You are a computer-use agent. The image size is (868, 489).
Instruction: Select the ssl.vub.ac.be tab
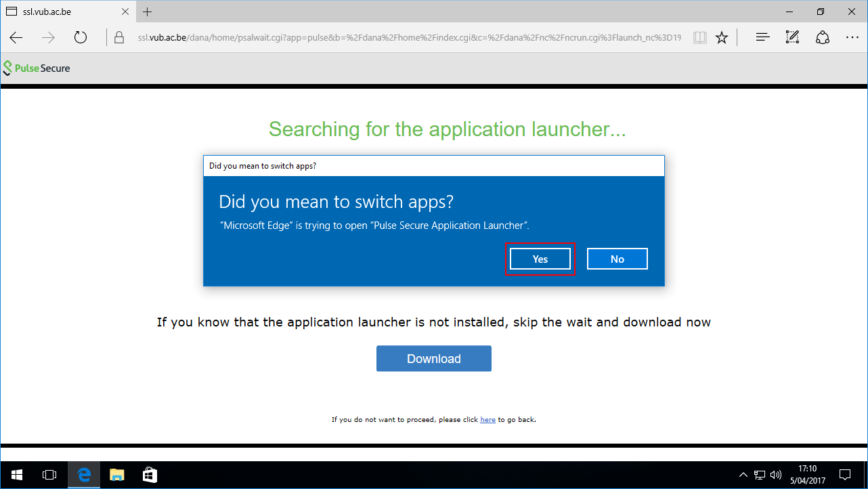click(x=68, y=12)
